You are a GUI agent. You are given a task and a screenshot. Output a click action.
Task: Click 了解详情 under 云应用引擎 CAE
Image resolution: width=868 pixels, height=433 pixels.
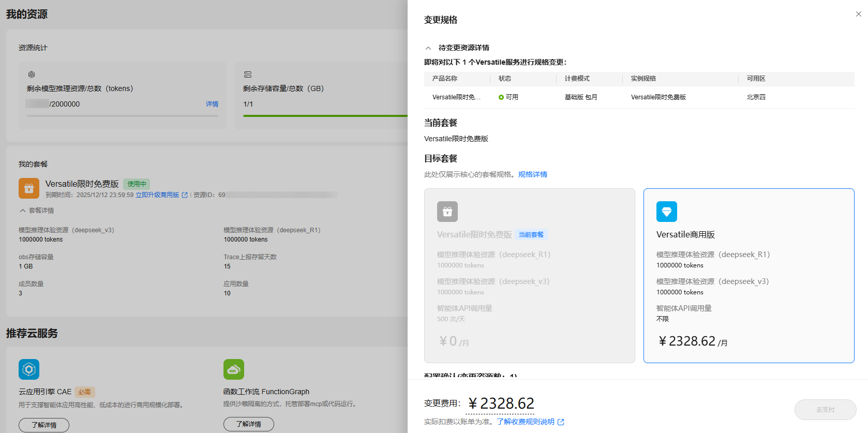click(x=44, y=425)
